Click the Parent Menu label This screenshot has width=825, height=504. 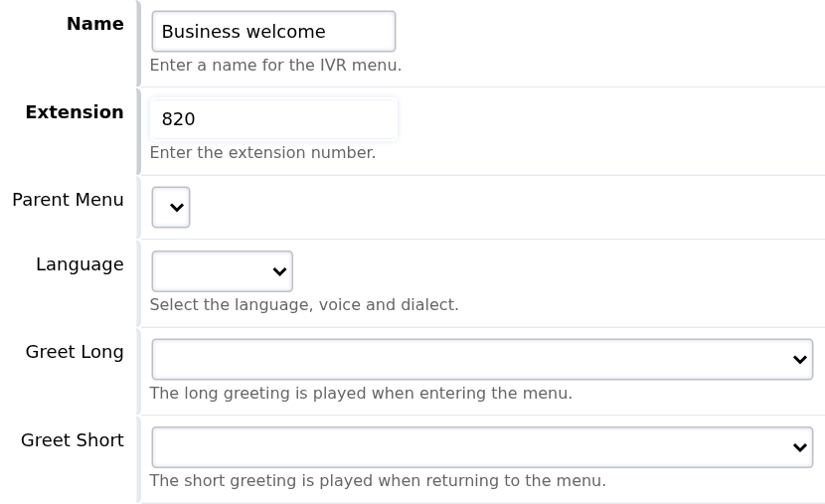(x=68, y=200)
